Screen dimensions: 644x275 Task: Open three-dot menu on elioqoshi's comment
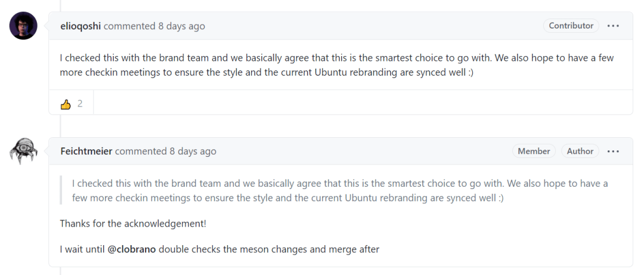pos(613,26)
